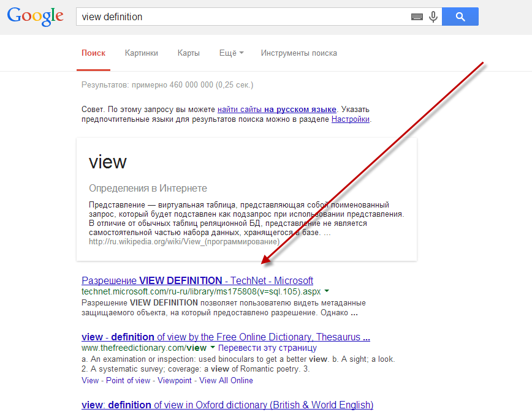Viewport: 532px width, 412px height.
Task: Open the Free Online Dictionary result
Action: tap(226, 337)
